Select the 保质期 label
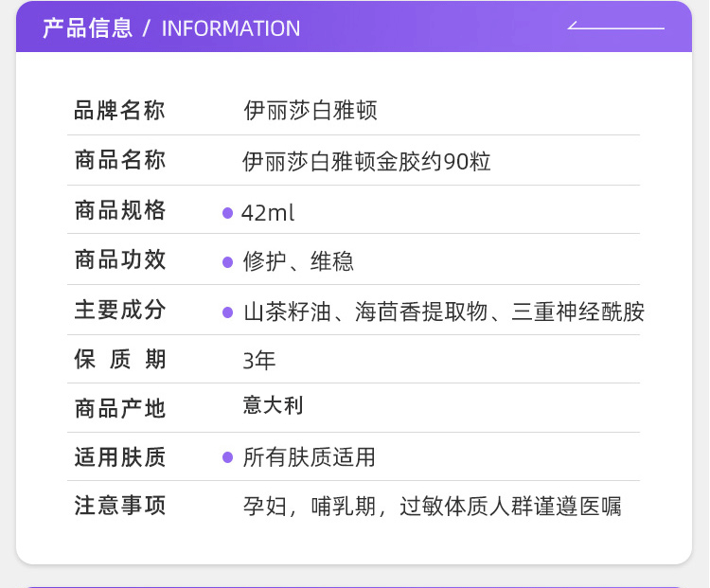710x588 pixels. pyautogui.click(x=119, y=360)
